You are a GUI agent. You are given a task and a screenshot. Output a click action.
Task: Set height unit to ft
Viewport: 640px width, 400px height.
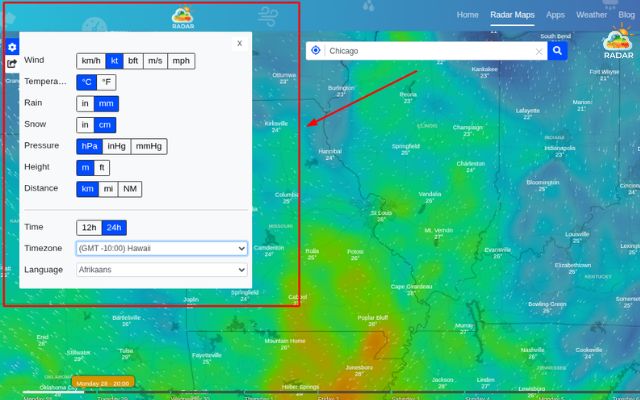pyautogui.click(x=102, y=167)
